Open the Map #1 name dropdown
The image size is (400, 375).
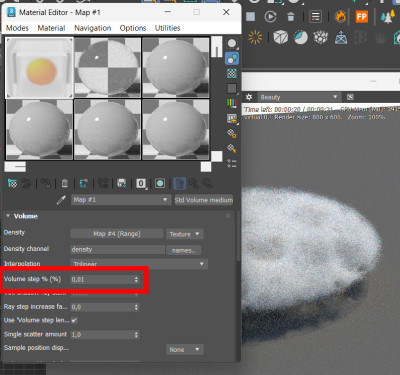pyautogui.click(x=120, y=200)
